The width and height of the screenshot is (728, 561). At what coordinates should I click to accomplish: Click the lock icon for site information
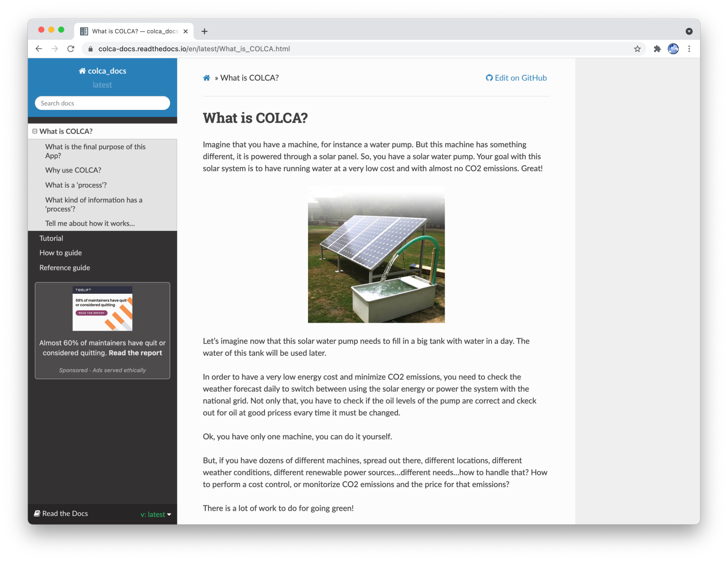point(91,49)
